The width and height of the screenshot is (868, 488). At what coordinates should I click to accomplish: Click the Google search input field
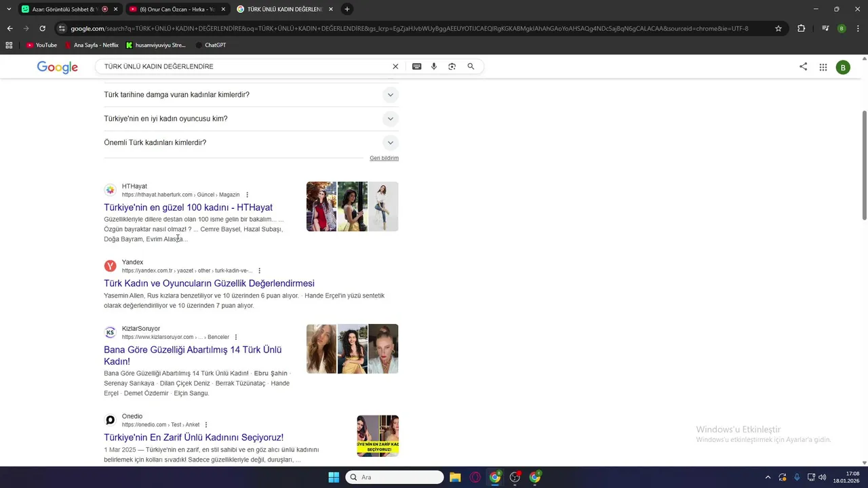click(244, 66)
